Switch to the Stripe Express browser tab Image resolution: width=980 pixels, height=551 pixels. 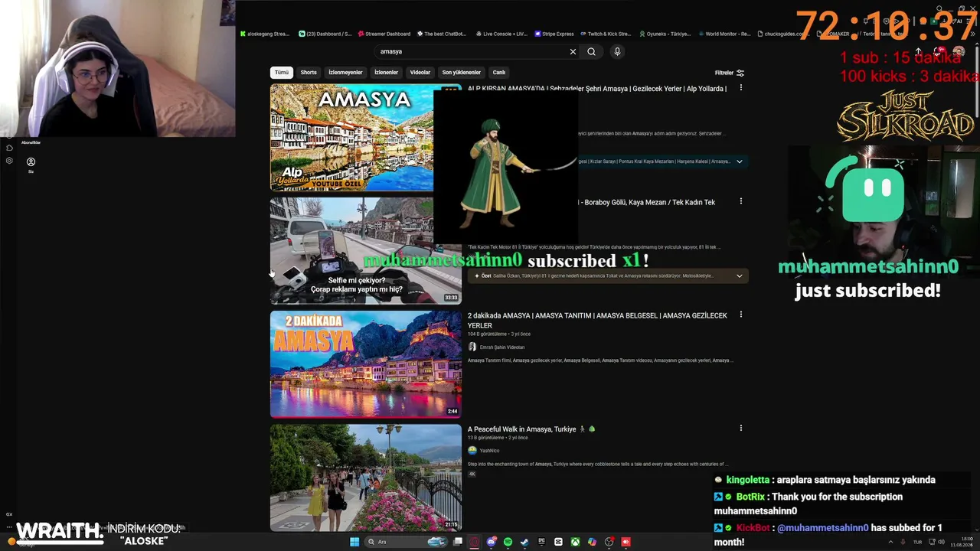[554, 34]
